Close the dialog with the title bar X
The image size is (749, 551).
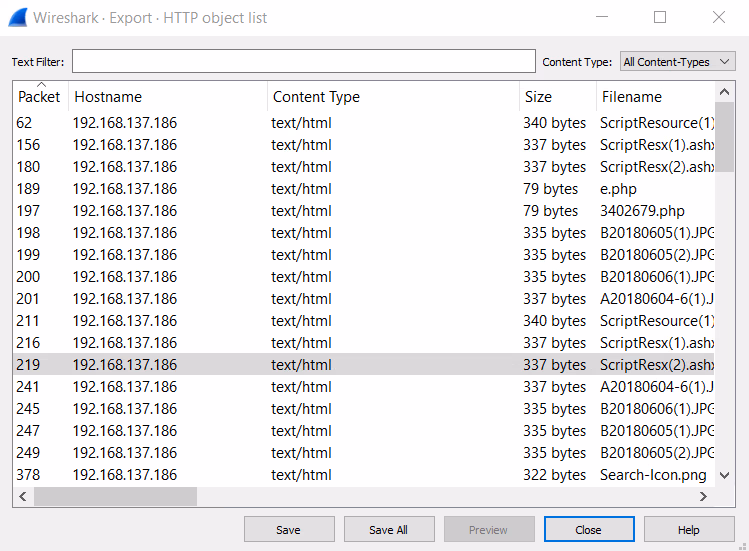tap(718, 17)
